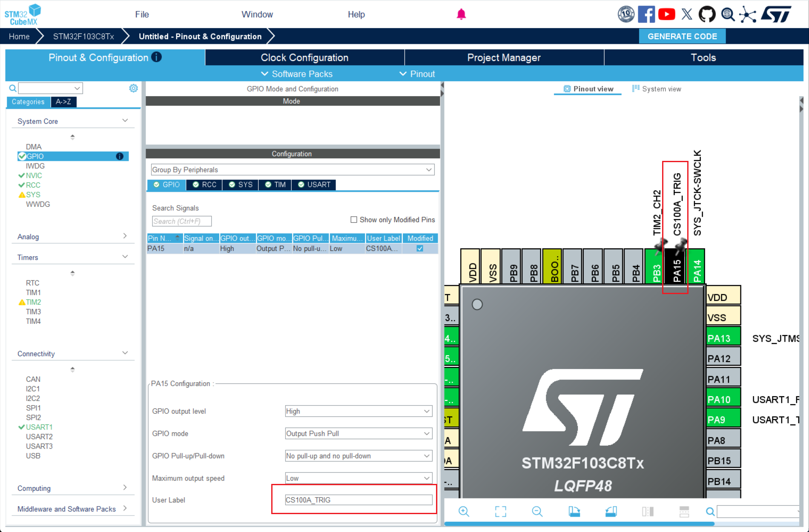
Task: Zoom out on the chip pinout view
Action: (537, 511)
